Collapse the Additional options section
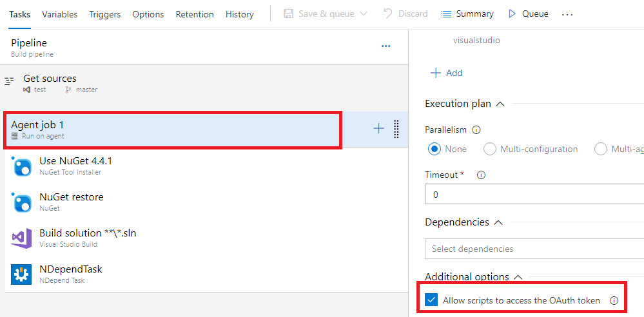Image resolution: width=644 pixels, height=317 pixels. pos(517,277)
